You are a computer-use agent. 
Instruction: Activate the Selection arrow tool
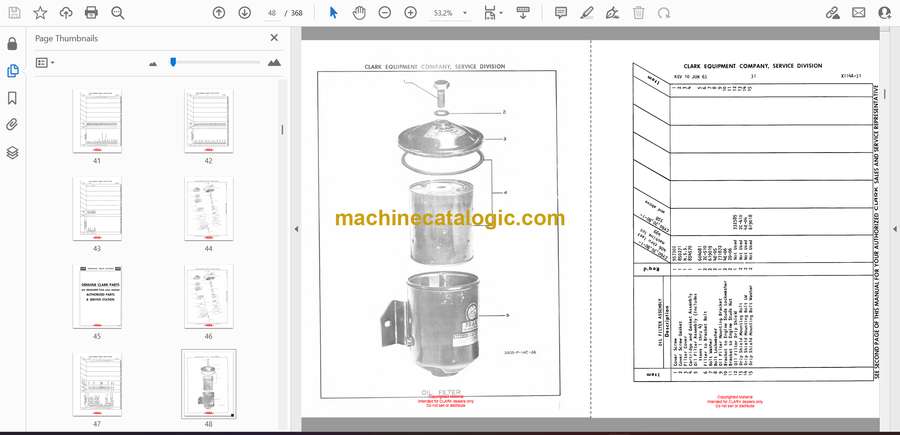(333, 13)
